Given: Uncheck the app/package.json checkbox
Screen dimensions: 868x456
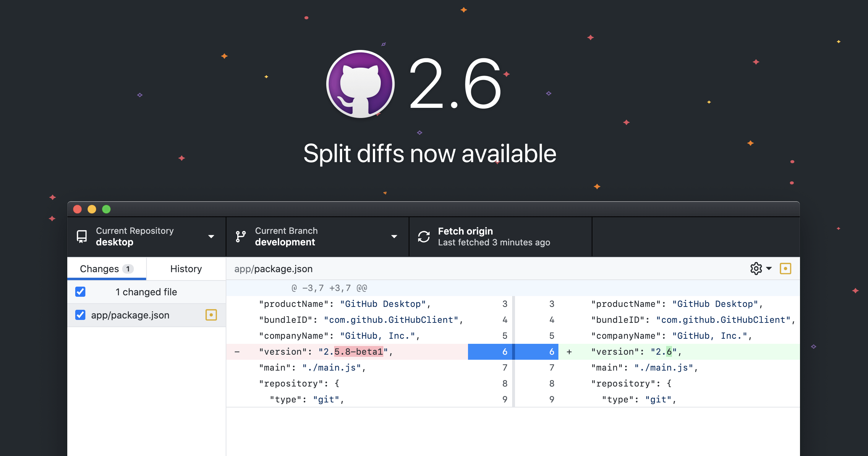Looking at the screenshot, I should pyautogui.click(x=80, y=315).
